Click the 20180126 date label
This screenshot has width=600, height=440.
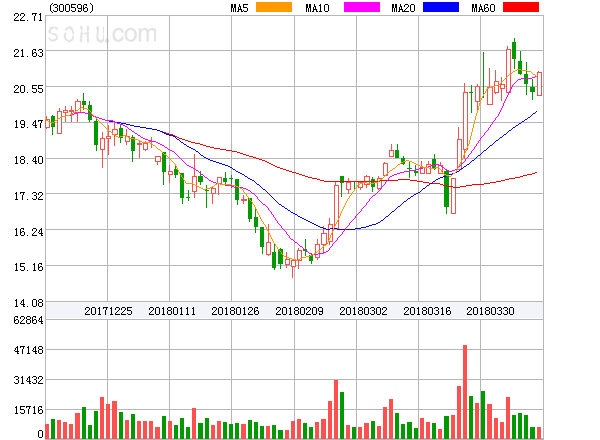click(x=235, y=311)
